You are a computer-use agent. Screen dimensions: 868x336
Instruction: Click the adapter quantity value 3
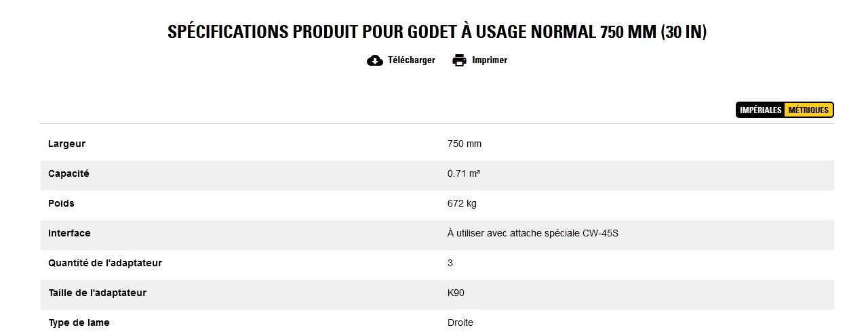pos(450,263)
